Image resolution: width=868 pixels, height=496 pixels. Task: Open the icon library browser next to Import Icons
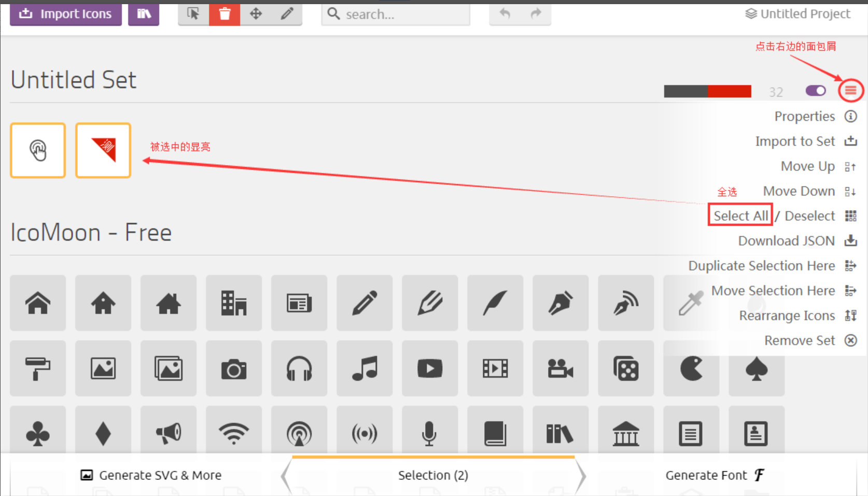tap(144, 14)
